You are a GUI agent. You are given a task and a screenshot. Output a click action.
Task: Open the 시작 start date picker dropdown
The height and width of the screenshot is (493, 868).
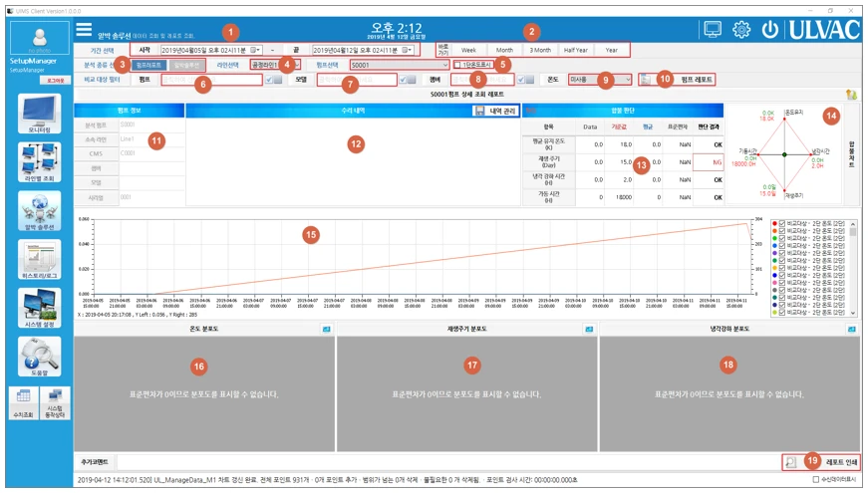pos(255,50)
